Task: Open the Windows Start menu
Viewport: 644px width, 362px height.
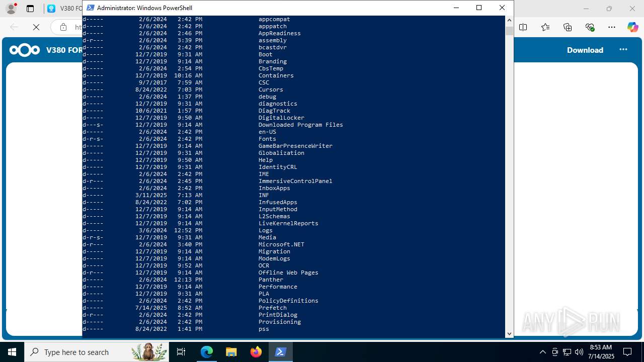Action: pos(12,352)
